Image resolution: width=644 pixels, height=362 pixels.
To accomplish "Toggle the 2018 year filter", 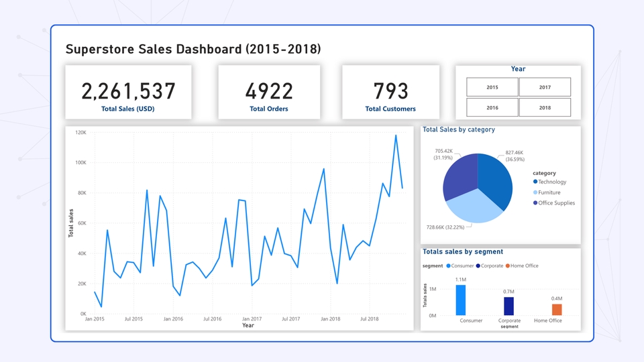I will (545, 107).
